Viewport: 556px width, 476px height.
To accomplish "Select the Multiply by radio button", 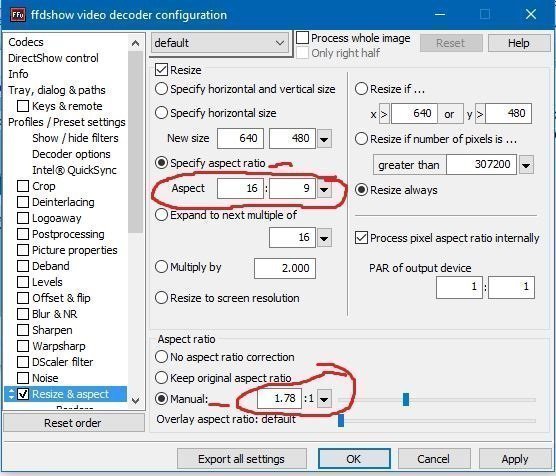I will [x=161, y=267].
